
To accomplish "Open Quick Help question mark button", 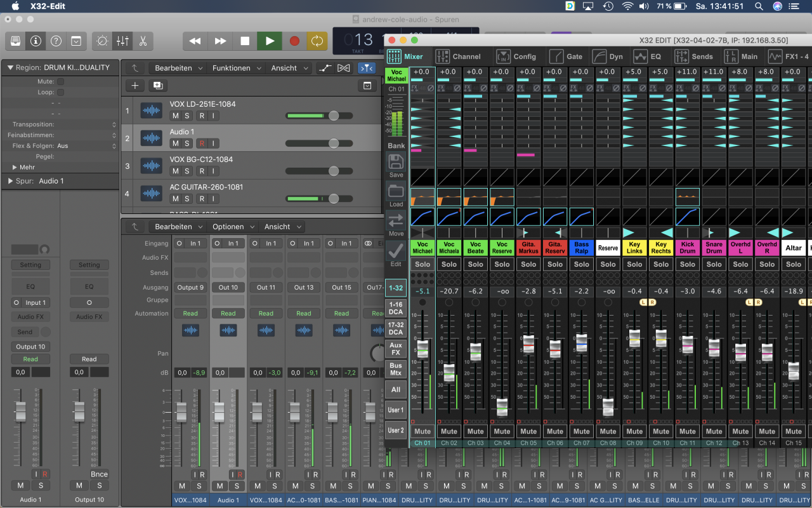I will [56, 41].
